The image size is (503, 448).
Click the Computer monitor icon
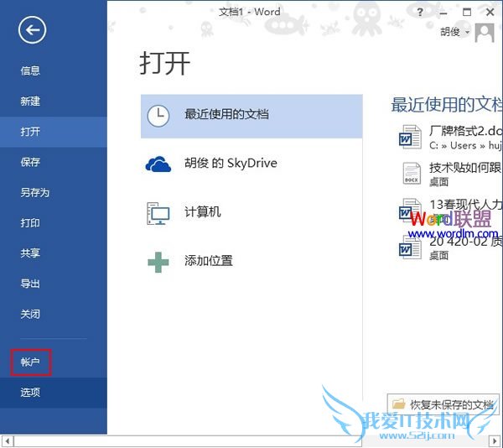tap(158, 213)
